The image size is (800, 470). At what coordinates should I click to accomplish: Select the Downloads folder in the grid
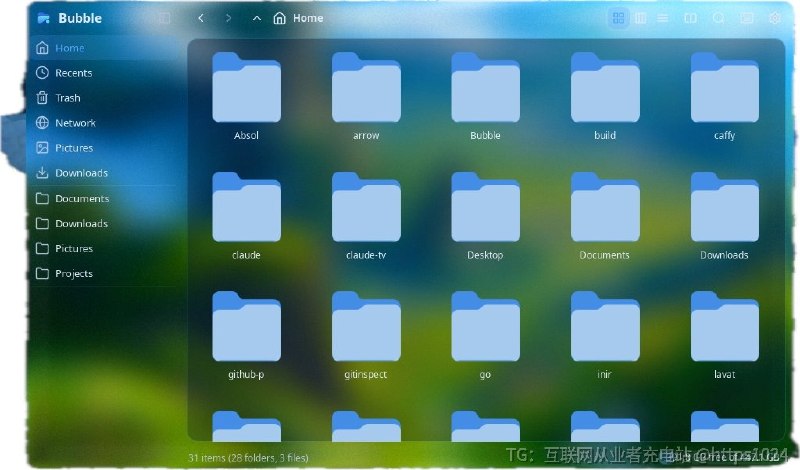click(724, 216)
